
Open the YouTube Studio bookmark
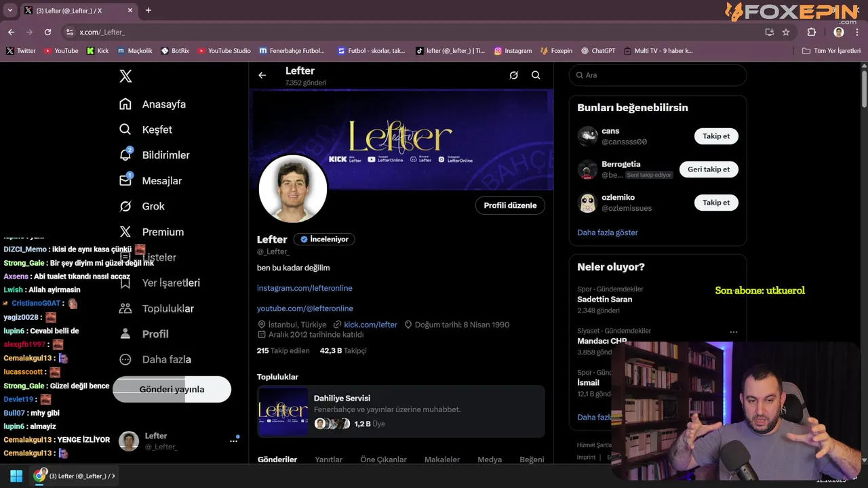[x=223, y=51]
